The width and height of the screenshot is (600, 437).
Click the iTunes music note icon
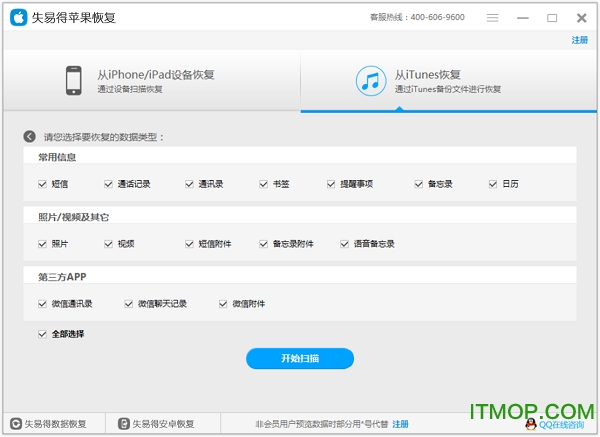[371, 81]
